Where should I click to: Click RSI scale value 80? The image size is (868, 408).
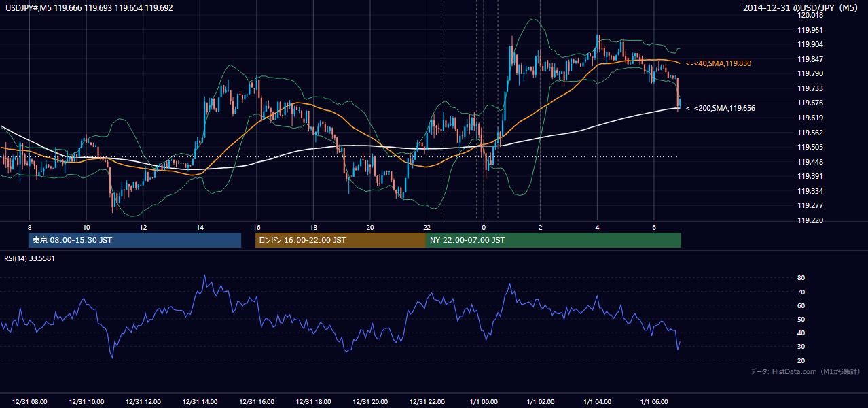[x=801, y=278]
